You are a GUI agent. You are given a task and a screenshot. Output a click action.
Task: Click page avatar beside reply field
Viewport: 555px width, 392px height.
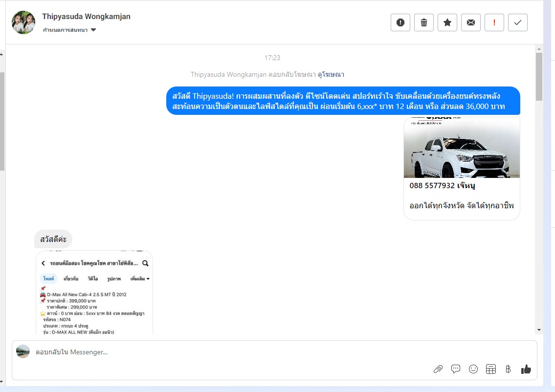tap(23, 351)
